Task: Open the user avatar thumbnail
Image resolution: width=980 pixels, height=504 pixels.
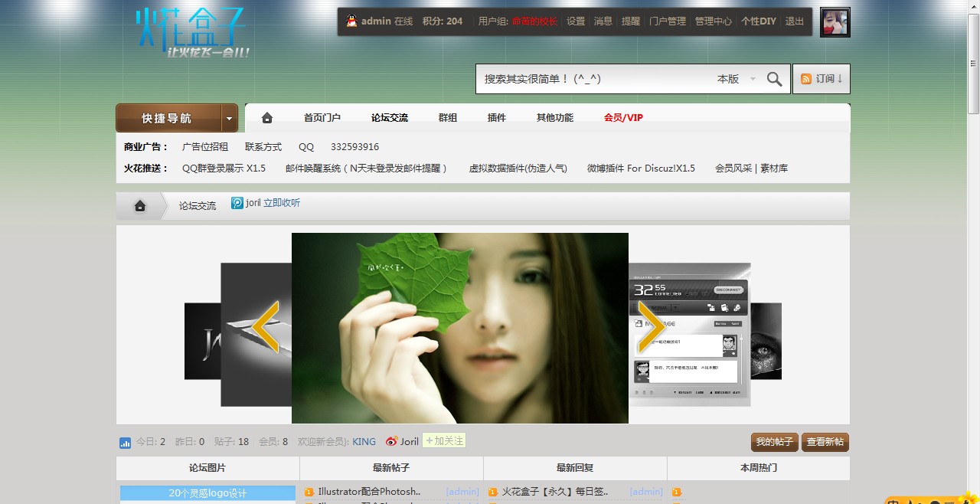Action: (835, 22)
